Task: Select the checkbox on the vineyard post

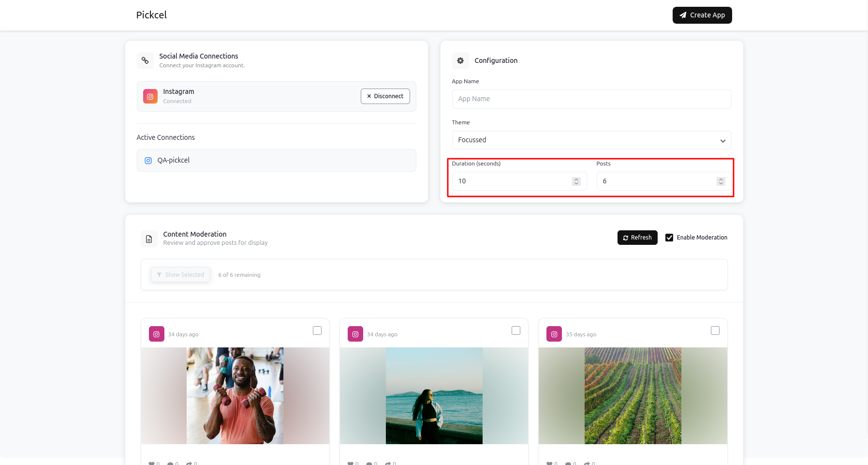Action: (x=715, y=330)
